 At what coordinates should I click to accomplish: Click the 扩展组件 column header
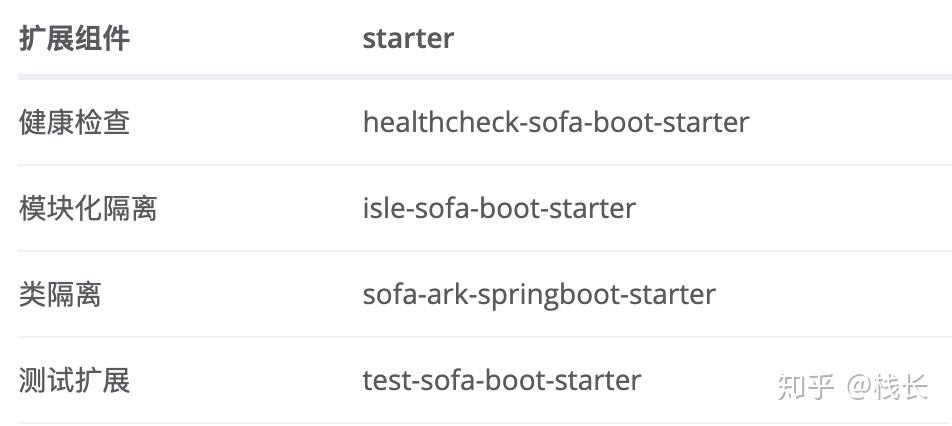(x=74, y=39)
